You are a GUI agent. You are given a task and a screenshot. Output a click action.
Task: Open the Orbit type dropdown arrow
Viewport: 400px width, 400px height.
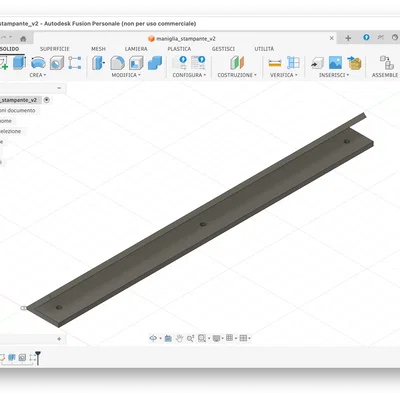click(160, 339)
